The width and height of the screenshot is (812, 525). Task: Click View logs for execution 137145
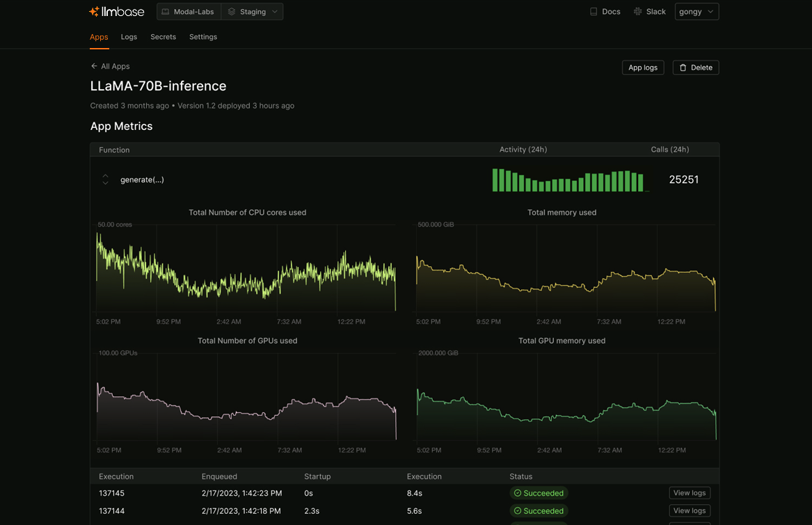(x=689, y=492)
